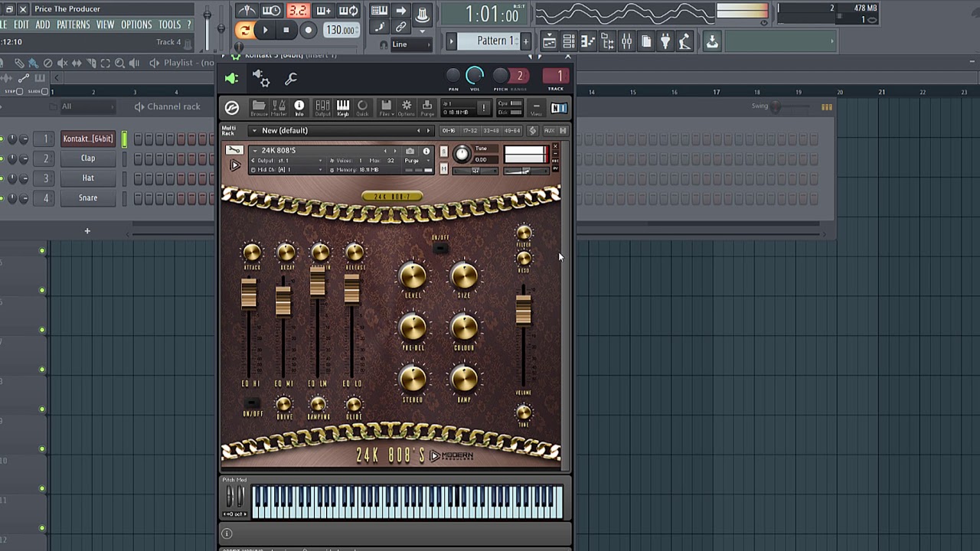Viewport: 980px width, 551px height.
Task: Open the Kontakt Purge menu
Action: click(426, 108)
